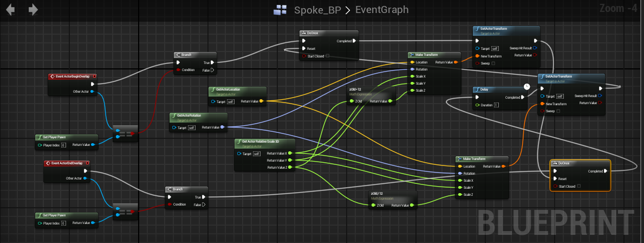Click Player Index field of Get Player Pawn under ActorEndOverlap
This screenshot has height=243, width=644.
[64, 223]
